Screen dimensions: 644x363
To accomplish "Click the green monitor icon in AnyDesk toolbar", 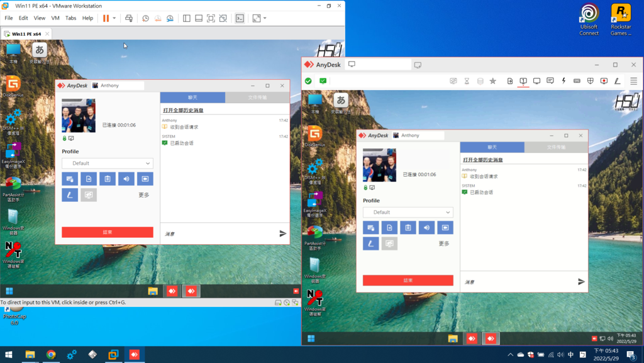I will click(323, 81).
